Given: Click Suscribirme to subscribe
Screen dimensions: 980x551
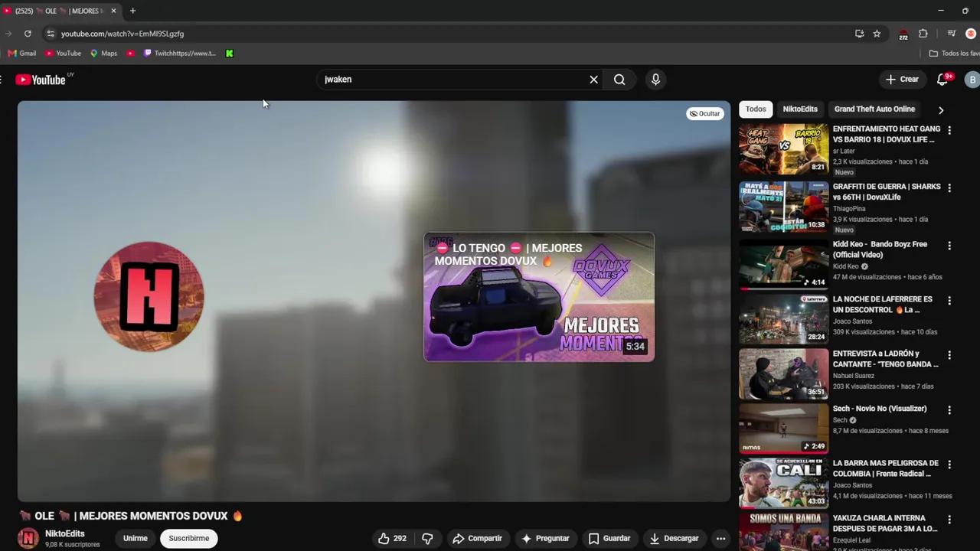Looking at the screenshot, I should click(x=189, y=539).
